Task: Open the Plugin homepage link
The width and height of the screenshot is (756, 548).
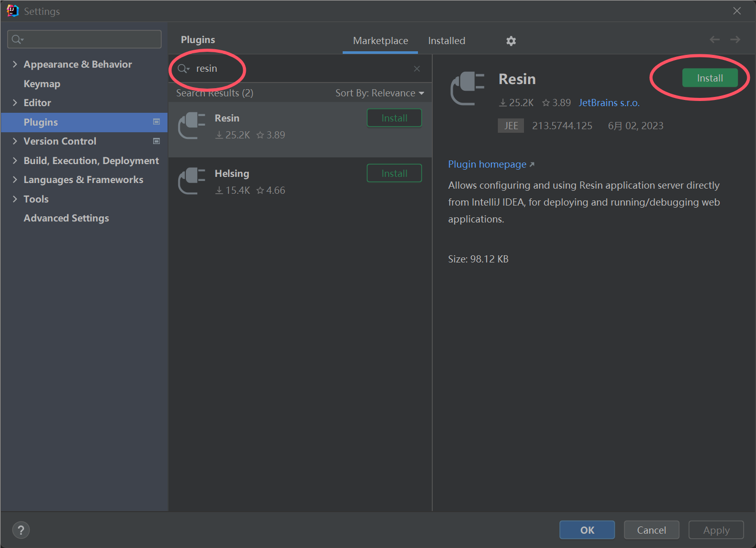Action: coord(488,164)
